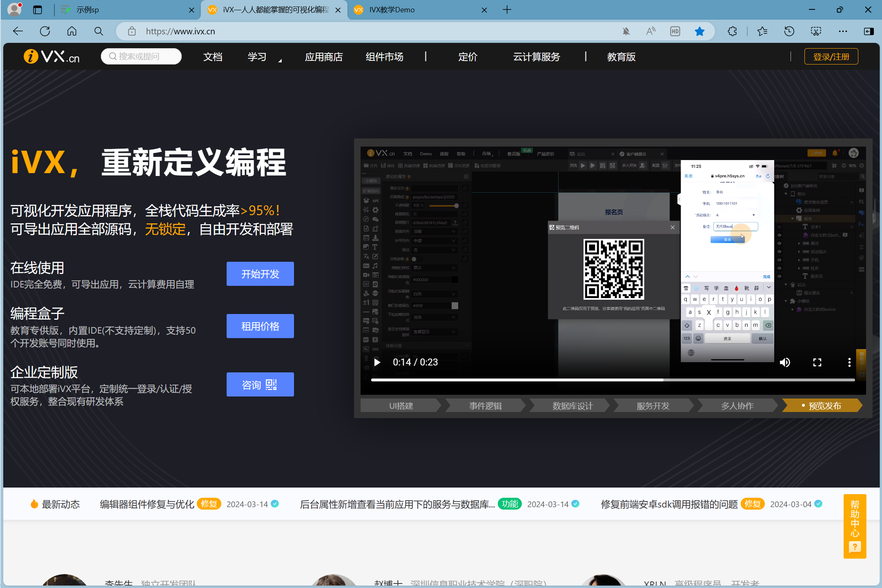Open the 定价 nav item
This screenshot has height=588, width=882.
[x=468, y=57]
